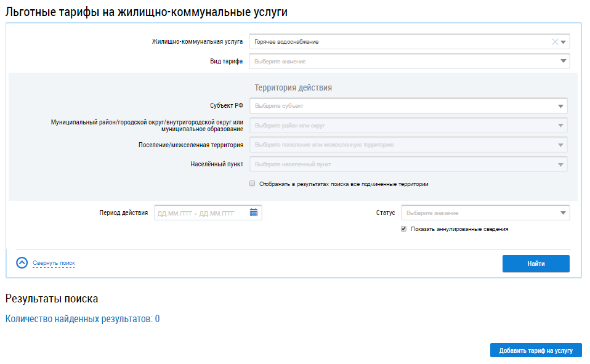Open the calendar picker for Период действия
The width and height of the screenshot is (590, 364).
click(254, 213)
